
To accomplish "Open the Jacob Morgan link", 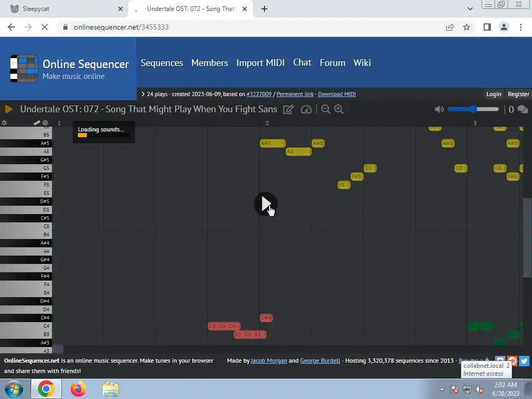I will [x=269, y=361].
